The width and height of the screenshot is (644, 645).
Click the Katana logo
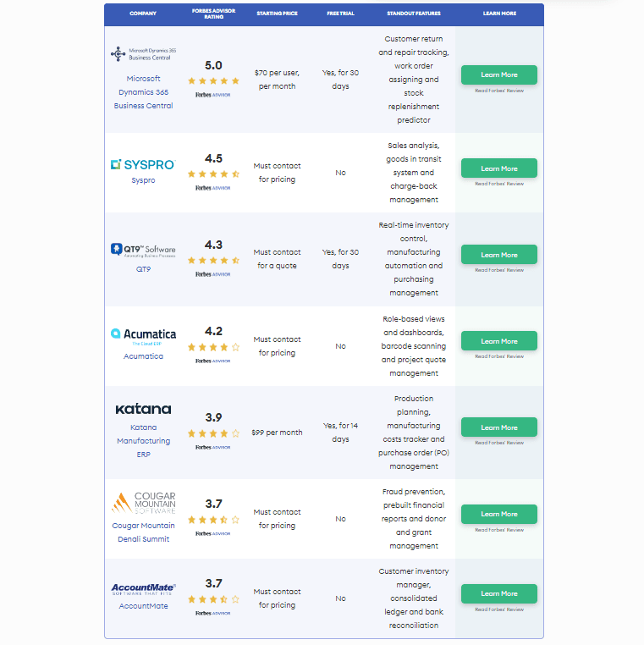click(143, 409)
